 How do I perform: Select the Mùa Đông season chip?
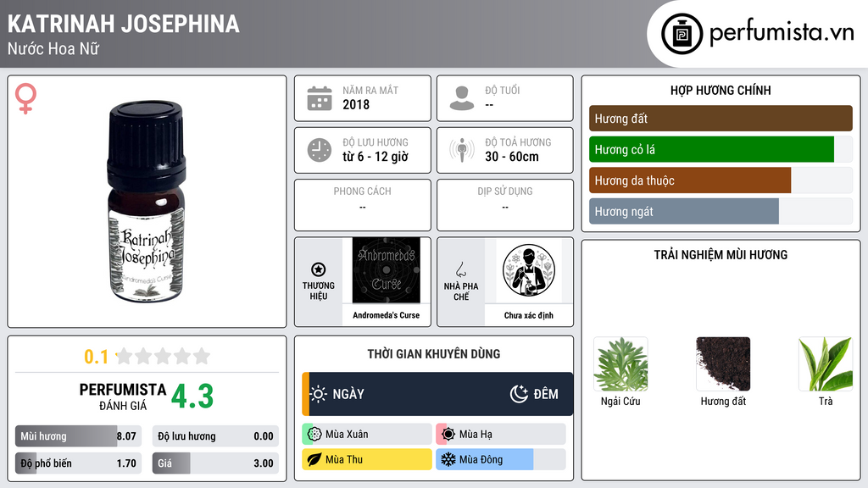500,459
